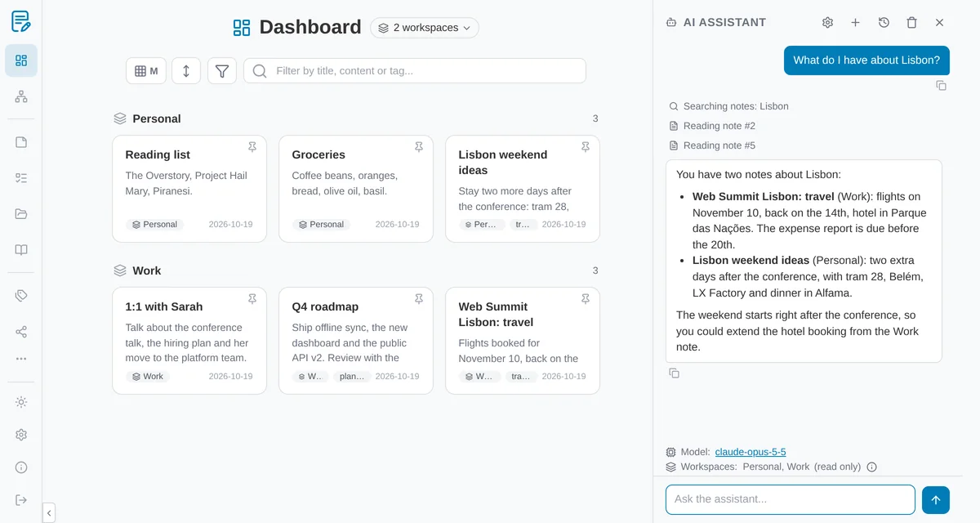The width and height of the screenshot is (980, 523).
Task: Click the Reading note #5 step
Action: point(712,145)
